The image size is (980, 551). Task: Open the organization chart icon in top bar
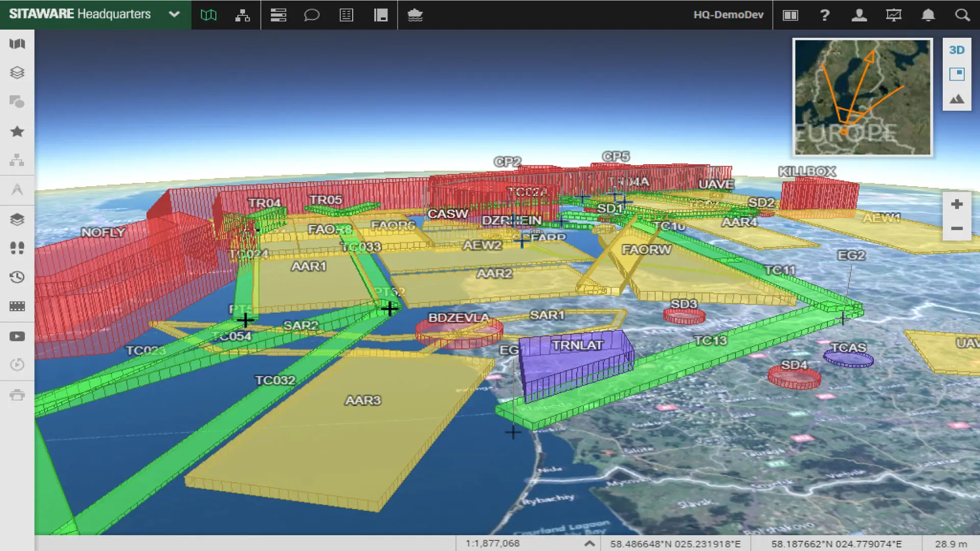242,15
